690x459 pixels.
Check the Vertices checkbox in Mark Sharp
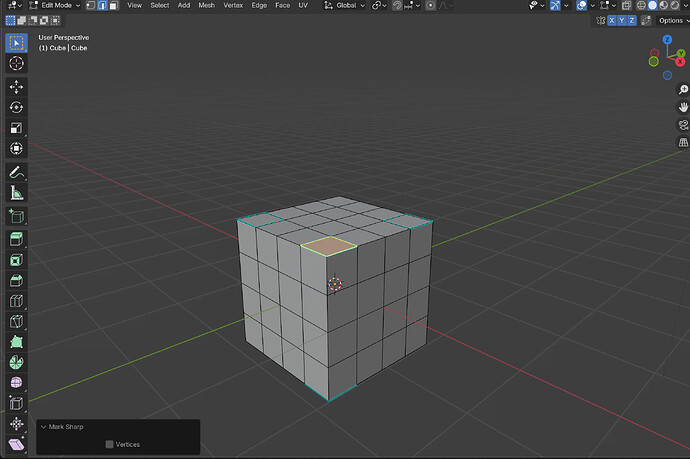point(110,444)
